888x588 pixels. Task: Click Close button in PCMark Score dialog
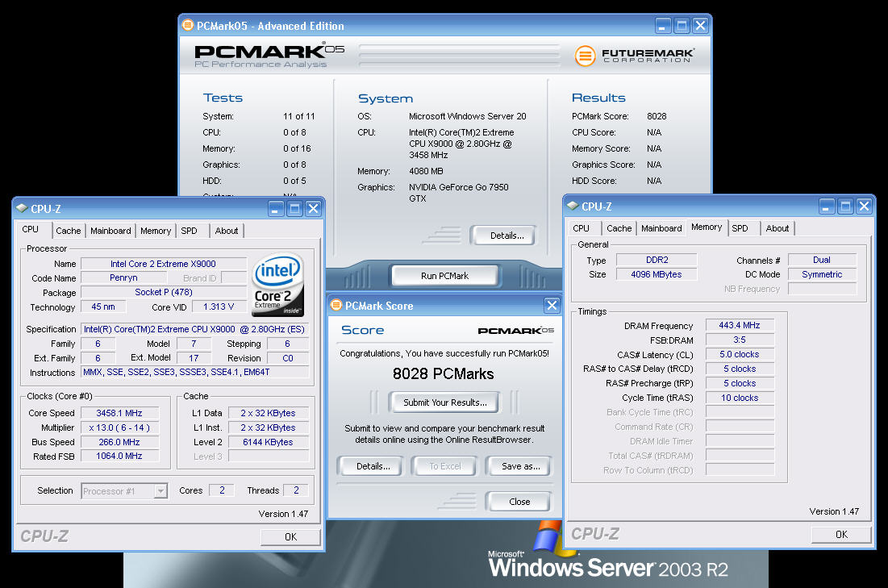coord(519,502)
